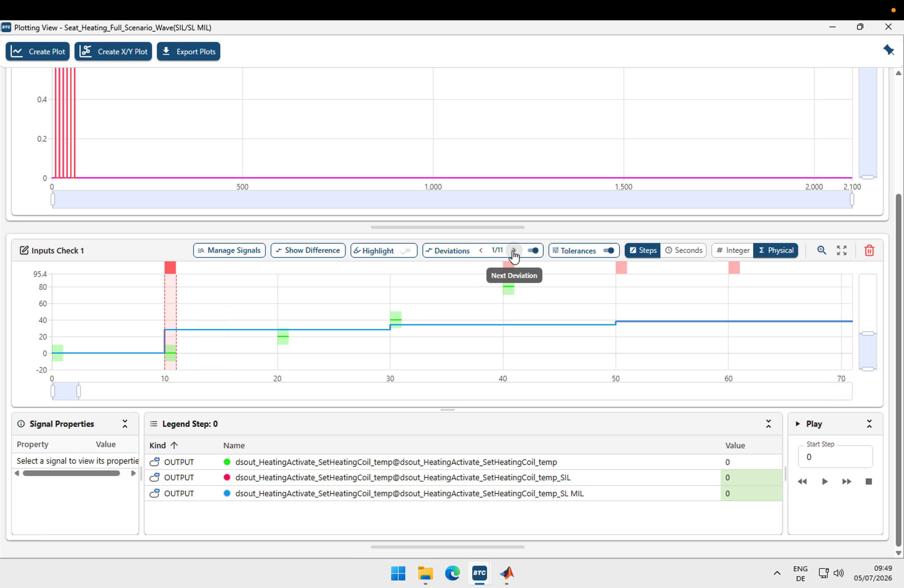
Task: Click the green color dot of first signal
Action: (227, 462)
